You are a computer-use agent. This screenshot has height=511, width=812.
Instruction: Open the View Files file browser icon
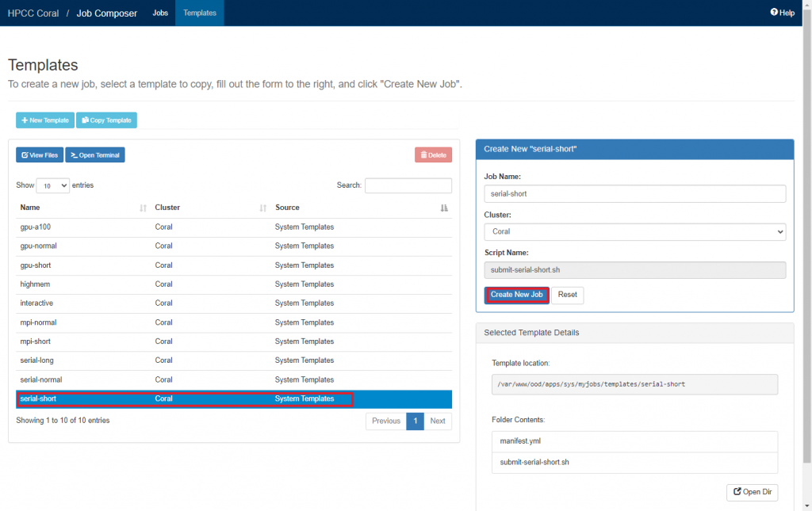(x=25, y=154)
